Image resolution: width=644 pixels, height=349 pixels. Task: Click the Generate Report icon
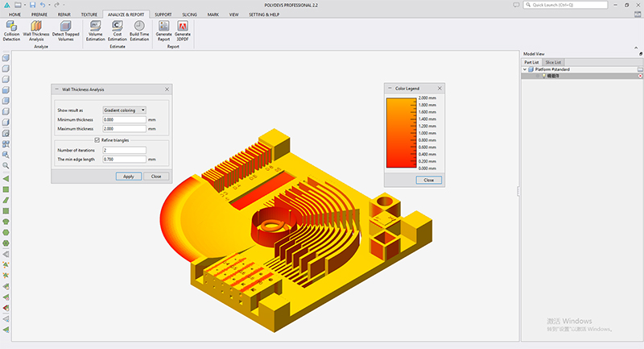point(163,31)
